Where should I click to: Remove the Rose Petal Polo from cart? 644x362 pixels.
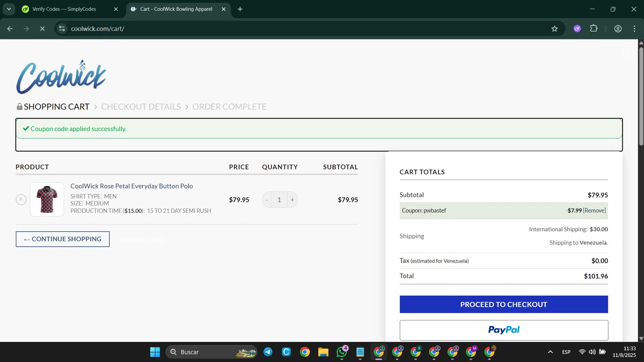(21, 199)
